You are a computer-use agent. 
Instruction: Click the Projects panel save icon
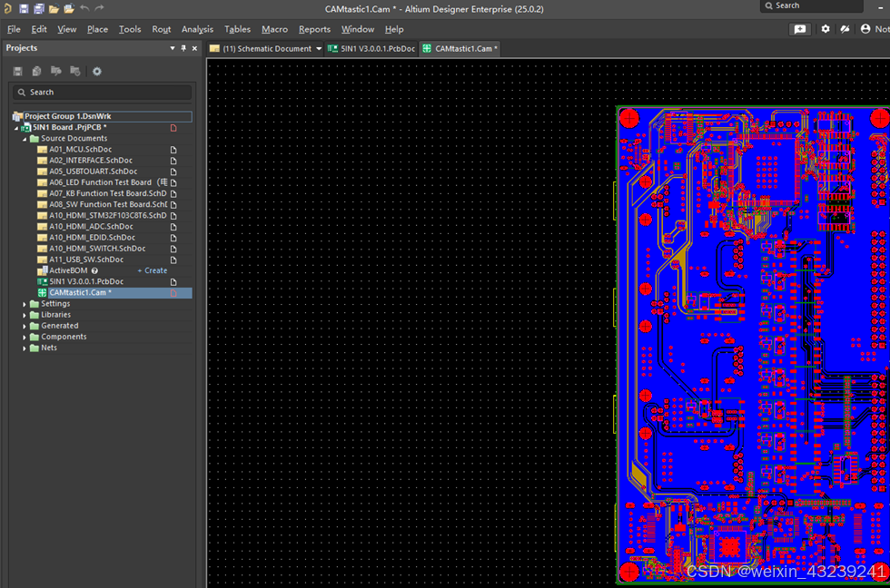point(17,71)
